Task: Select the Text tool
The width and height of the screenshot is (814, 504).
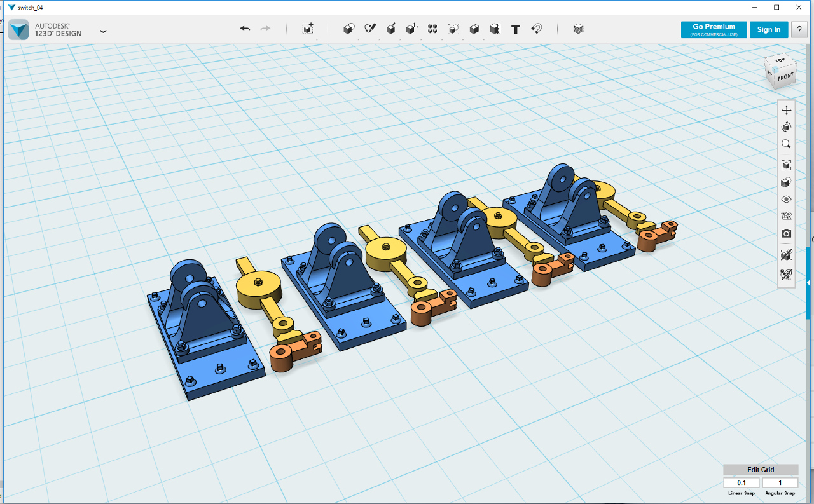Action: 516,29
